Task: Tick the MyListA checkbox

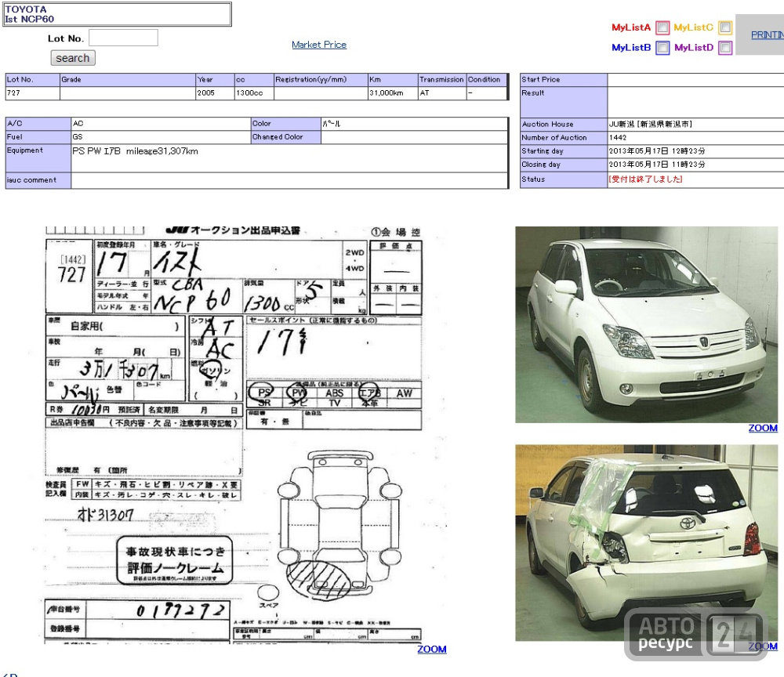Action: tap(662, 27)
